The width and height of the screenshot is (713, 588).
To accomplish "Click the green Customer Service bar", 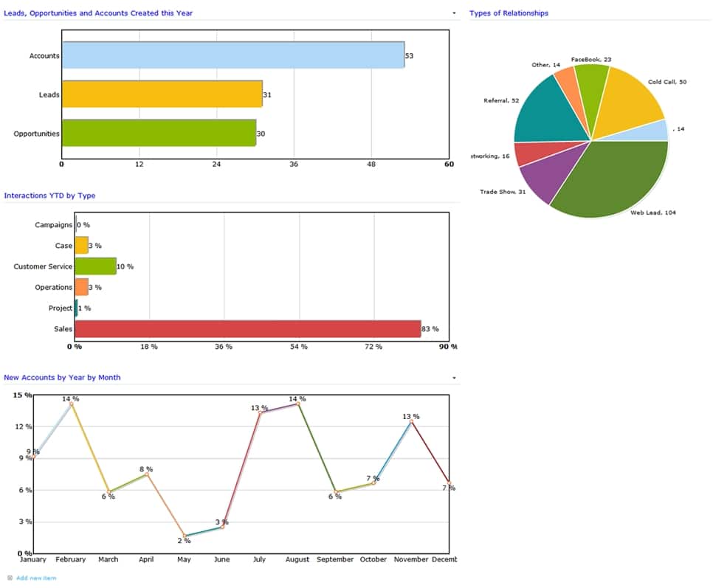I will pos(95,266).
